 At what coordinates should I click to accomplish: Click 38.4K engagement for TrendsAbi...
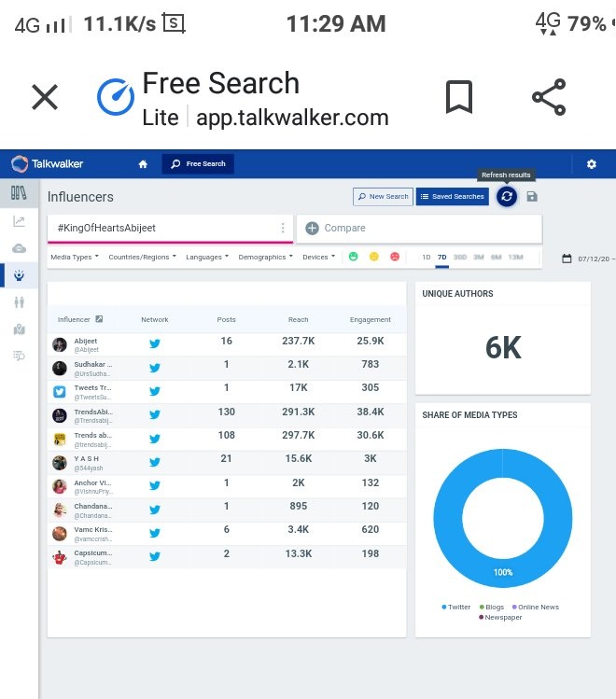click(370, 412)
